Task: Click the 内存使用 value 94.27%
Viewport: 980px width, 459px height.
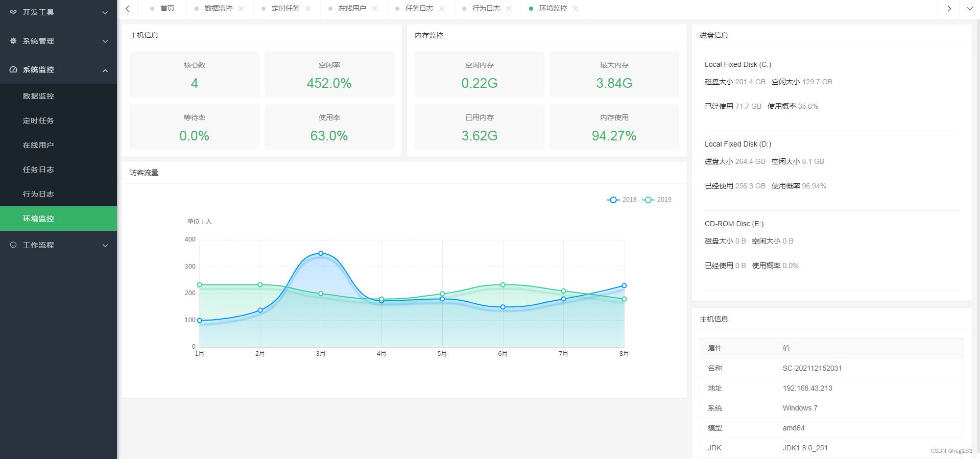Action: point(614,136)
